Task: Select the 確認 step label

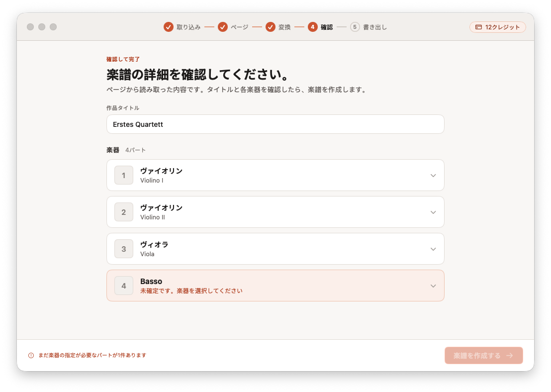Action: click(x=326, y=27)
